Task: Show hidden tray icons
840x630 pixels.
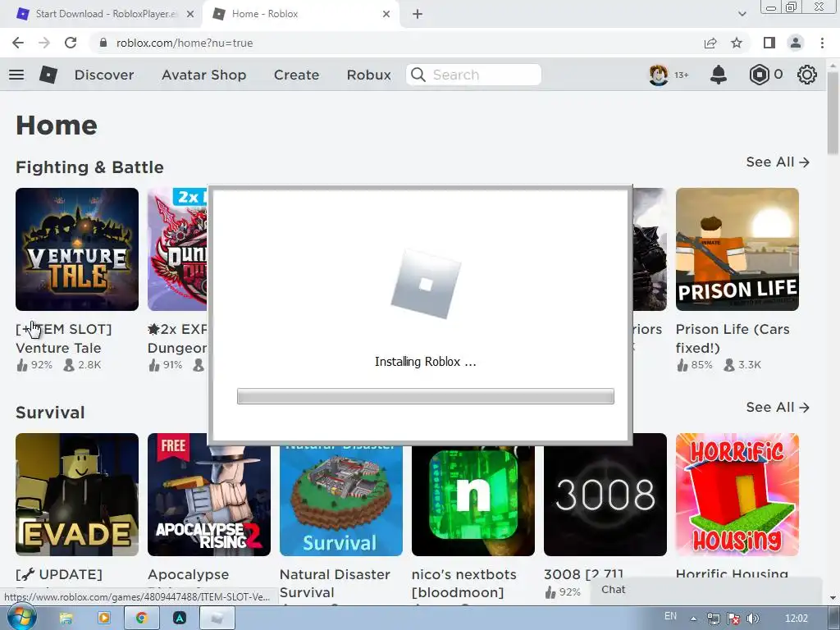Action: point(693,619)
